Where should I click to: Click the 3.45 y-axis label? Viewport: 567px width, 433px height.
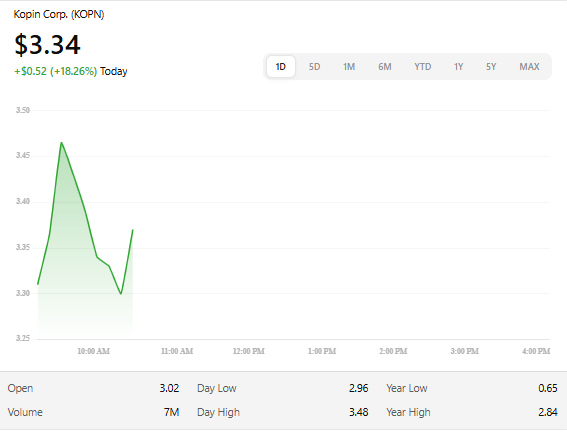[23, 155]
